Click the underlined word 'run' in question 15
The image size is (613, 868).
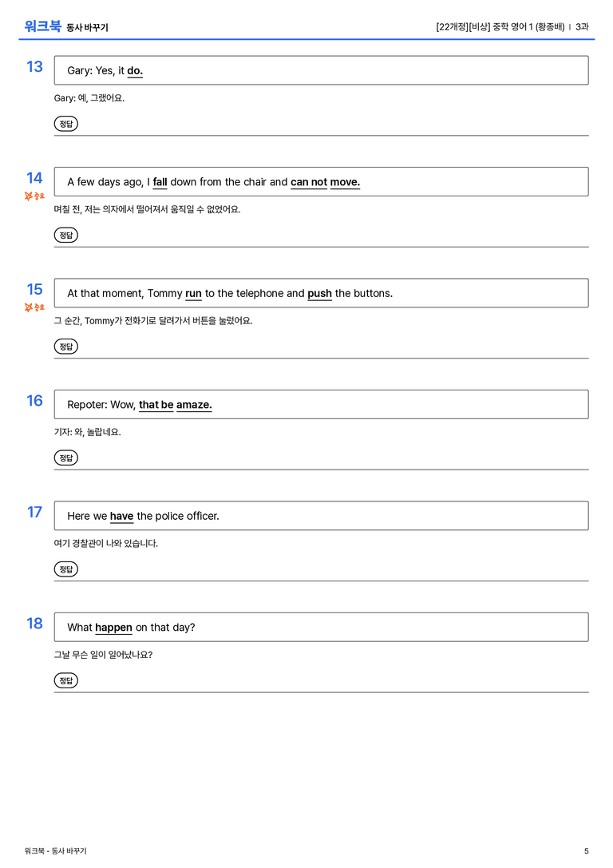(193, 293)
